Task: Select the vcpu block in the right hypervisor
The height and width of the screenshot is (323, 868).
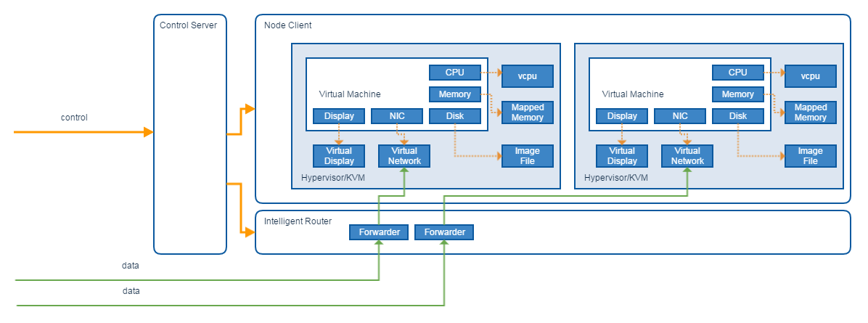Action: [x=811, y=76]
